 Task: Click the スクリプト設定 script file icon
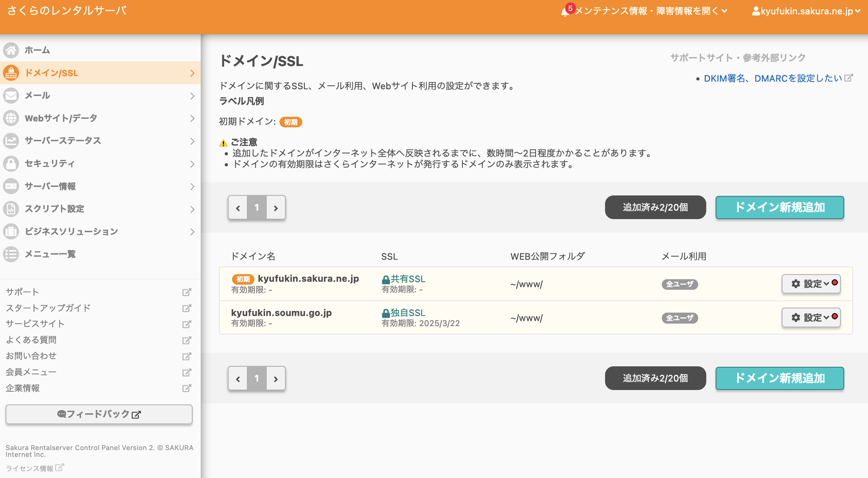point(11,209)
